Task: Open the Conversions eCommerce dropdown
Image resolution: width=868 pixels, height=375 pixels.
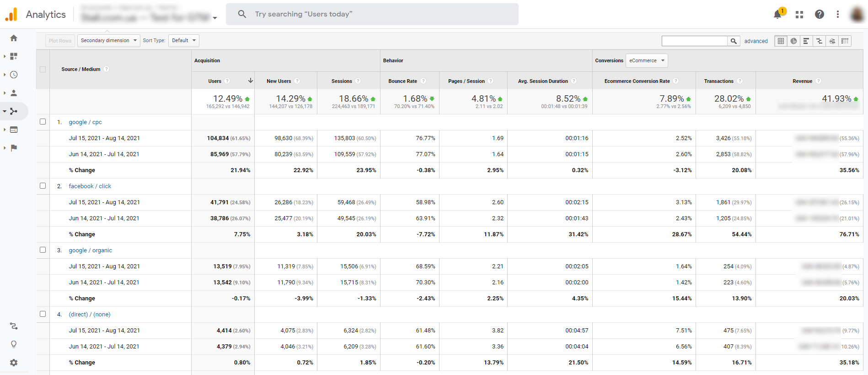Action: 647,60
